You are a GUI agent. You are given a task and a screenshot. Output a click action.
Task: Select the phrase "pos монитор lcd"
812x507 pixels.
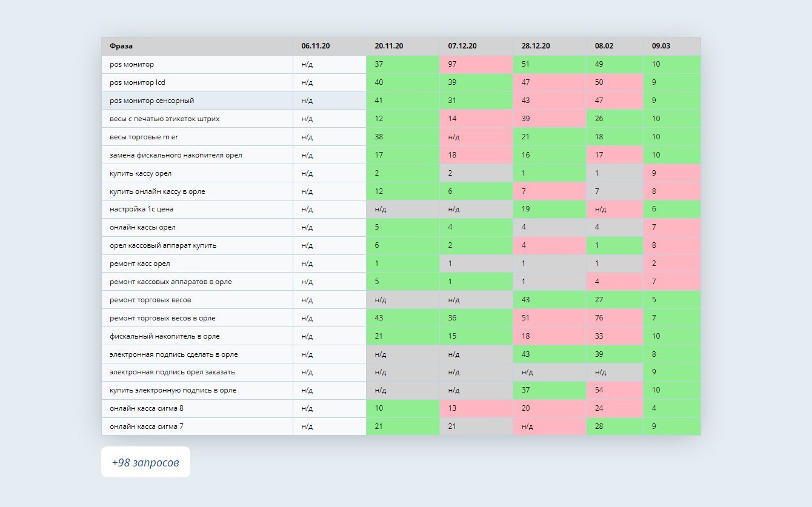[x=138, y=82]
